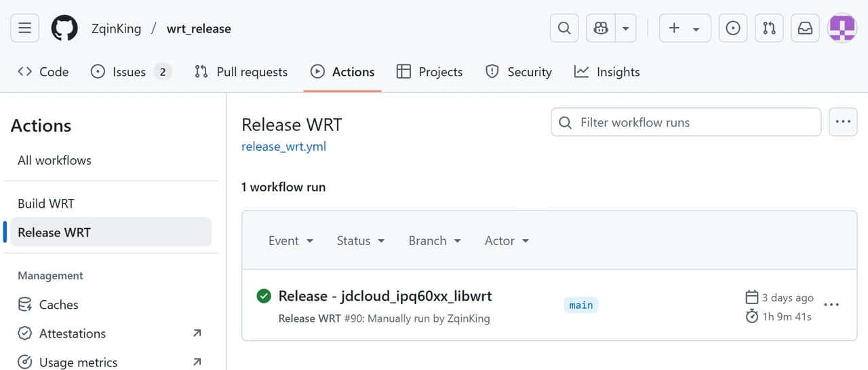This screenshot has width=868, height=370.
Task: Click the green success status icon
Action: (264, 296)
